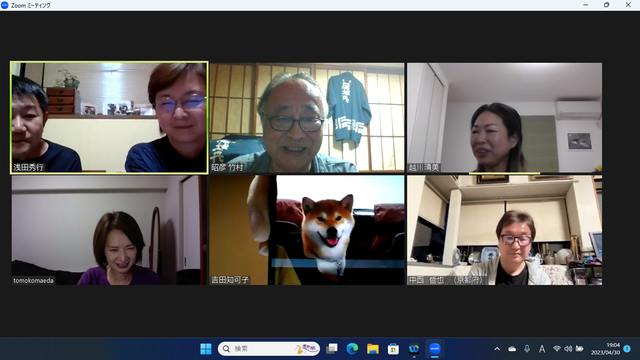The width and height of the screenshot is (640, 360).
Task: Open File Explorer from the taskbar
Action: pos(373,349)
